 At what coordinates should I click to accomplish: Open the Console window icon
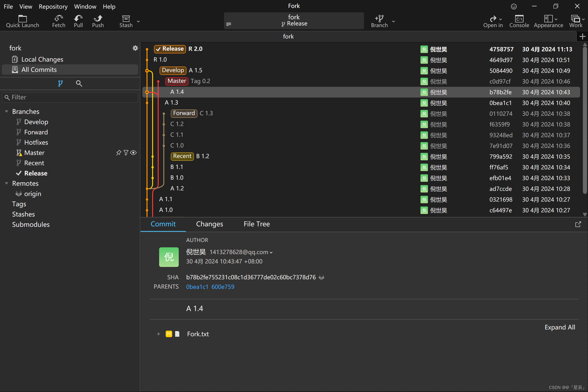pyautogui.click(x=519, y=18)
